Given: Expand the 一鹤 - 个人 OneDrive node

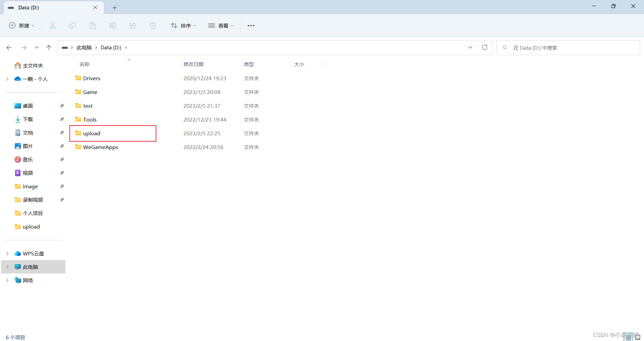Looking at the screenshot, I should 7,79.
